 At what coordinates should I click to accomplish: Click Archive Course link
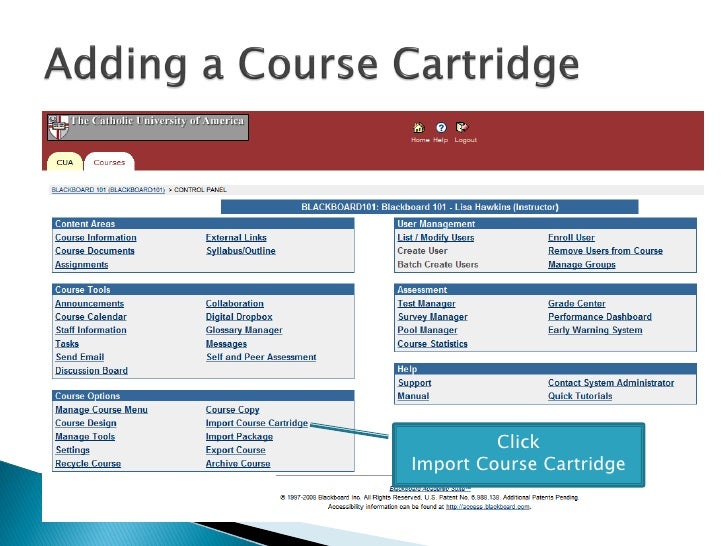[238, 463]
